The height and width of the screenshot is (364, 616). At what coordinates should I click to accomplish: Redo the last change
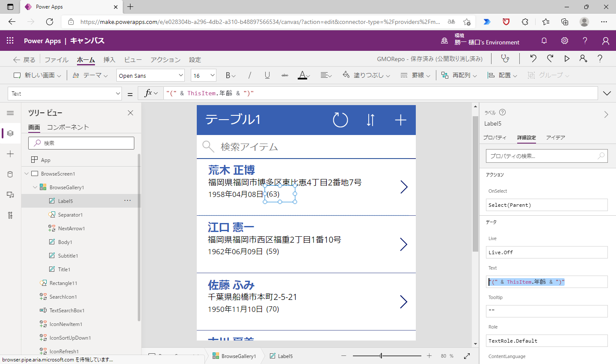click(550, 59)
